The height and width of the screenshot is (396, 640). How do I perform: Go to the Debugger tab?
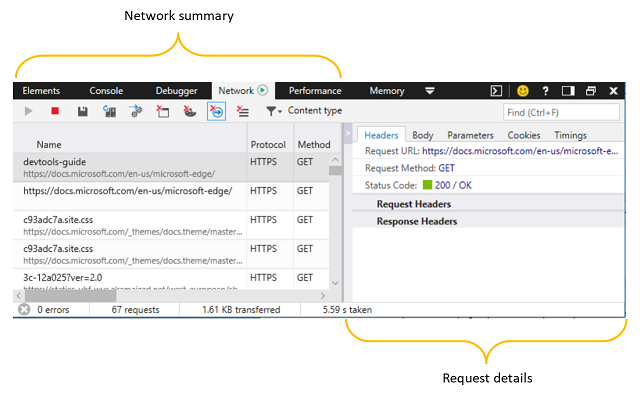click(176, 91)
